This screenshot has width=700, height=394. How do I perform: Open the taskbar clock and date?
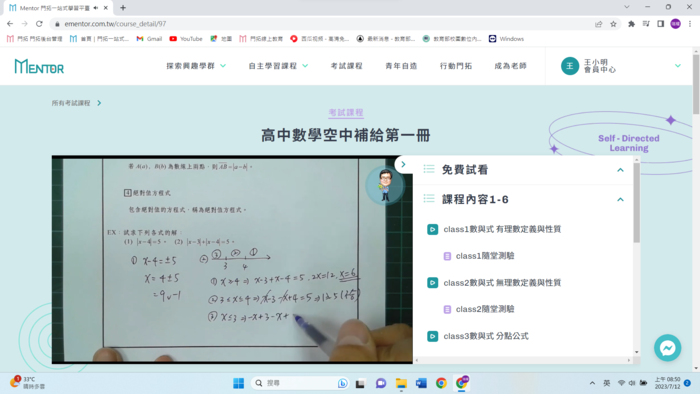coord(667,383)
